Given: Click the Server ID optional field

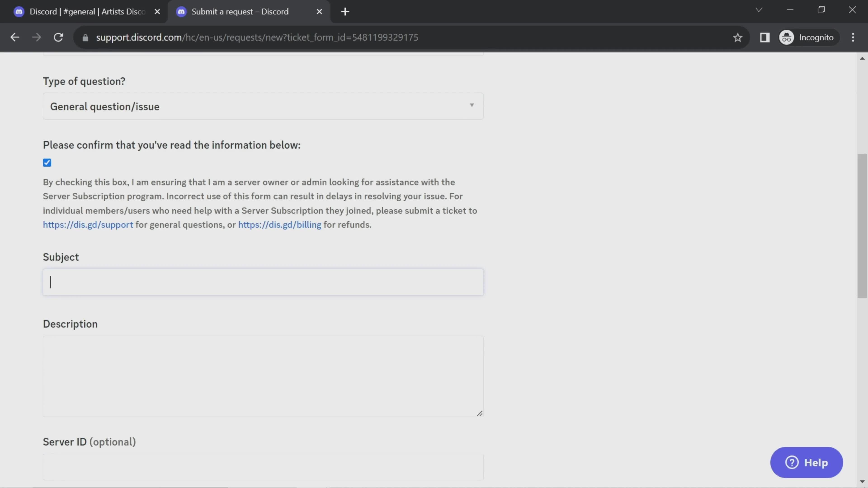Looking at the screenshot, I should click(263, 467).
